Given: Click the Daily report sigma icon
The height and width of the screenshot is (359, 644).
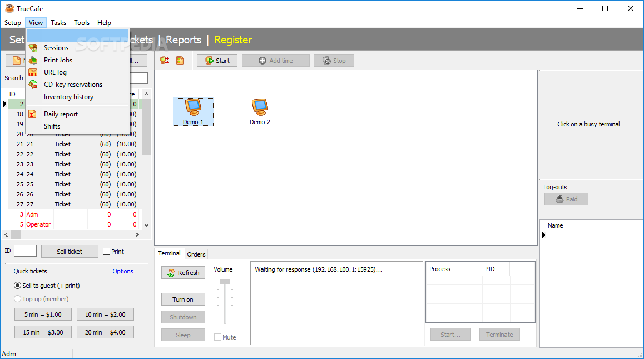Looking at the screenshot, I should click(x=32, y=114).
